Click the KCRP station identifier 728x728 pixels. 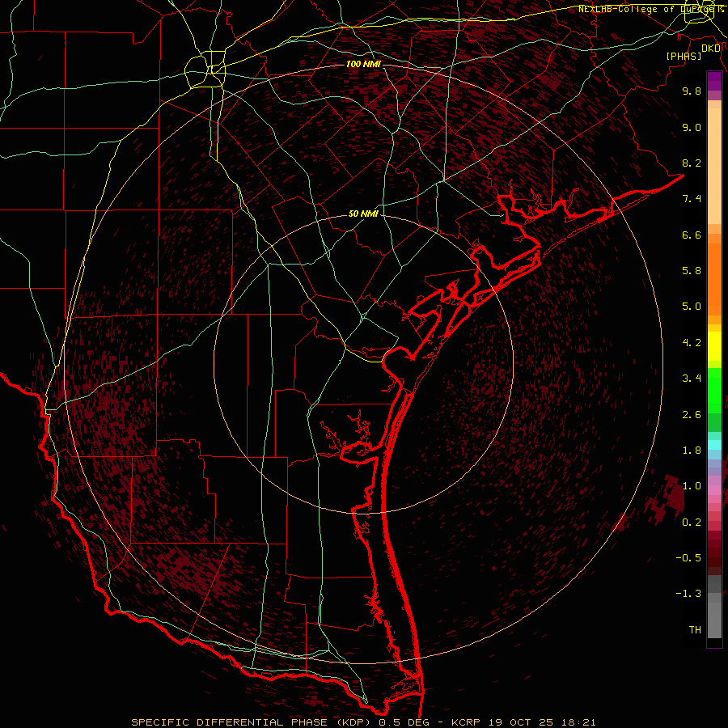(x=465, y=722)
